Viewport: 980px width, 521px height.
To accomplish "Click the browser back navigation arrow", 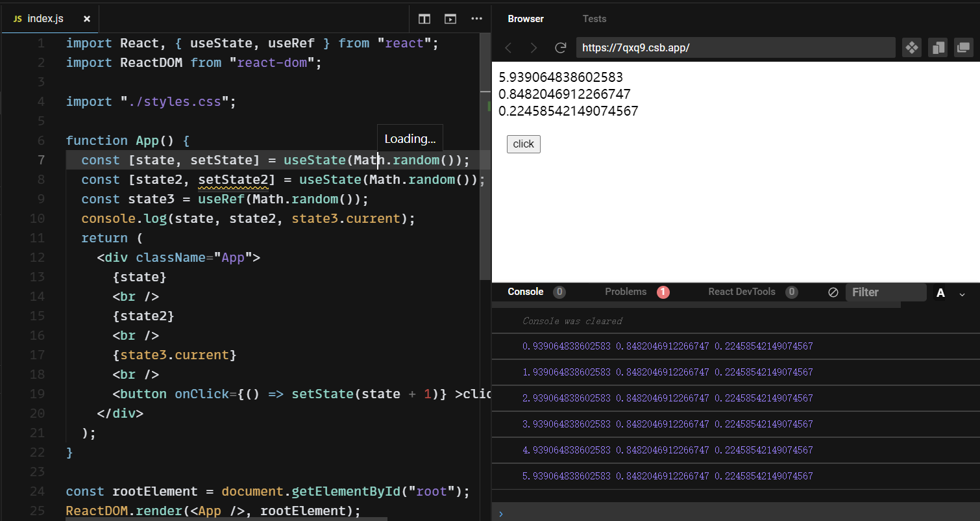I will pyautogui.click(x=508, y=47).
